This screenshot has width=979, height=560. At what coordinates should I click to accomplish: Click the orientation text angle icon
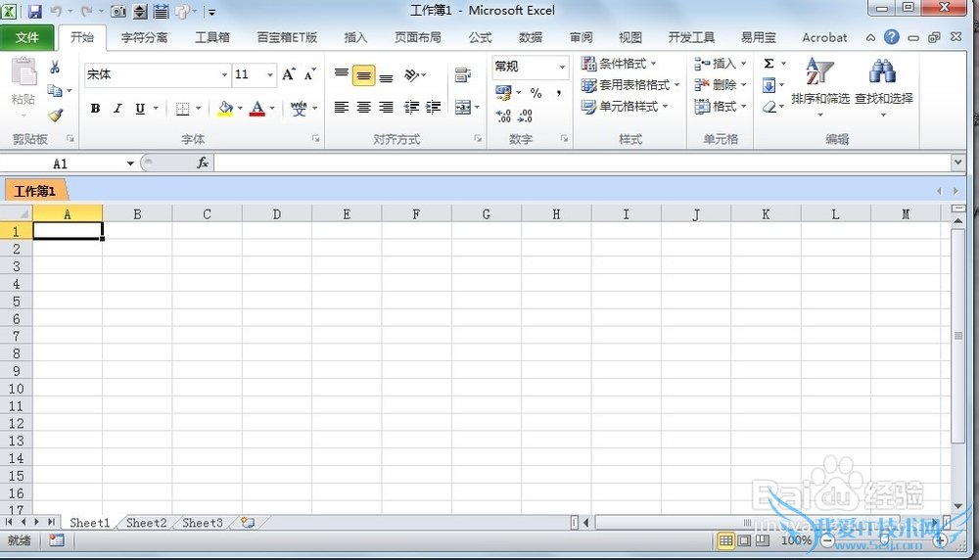coord(412,75)
